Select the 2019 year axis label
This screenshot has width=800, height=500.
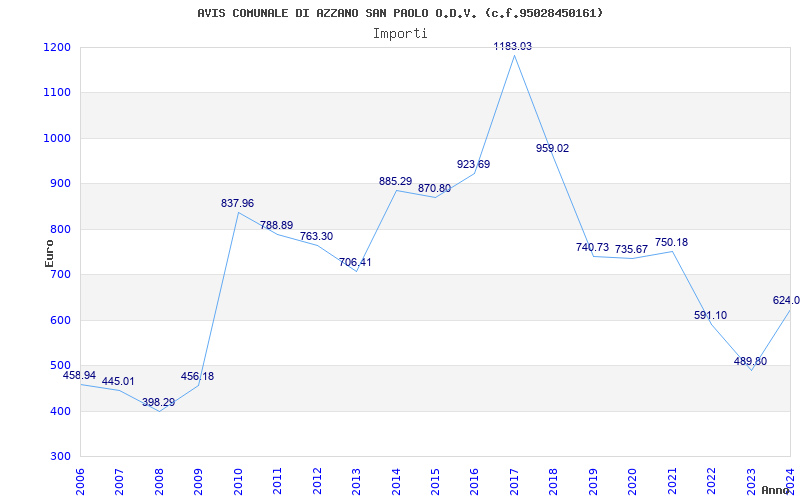(x=593, y=482)
